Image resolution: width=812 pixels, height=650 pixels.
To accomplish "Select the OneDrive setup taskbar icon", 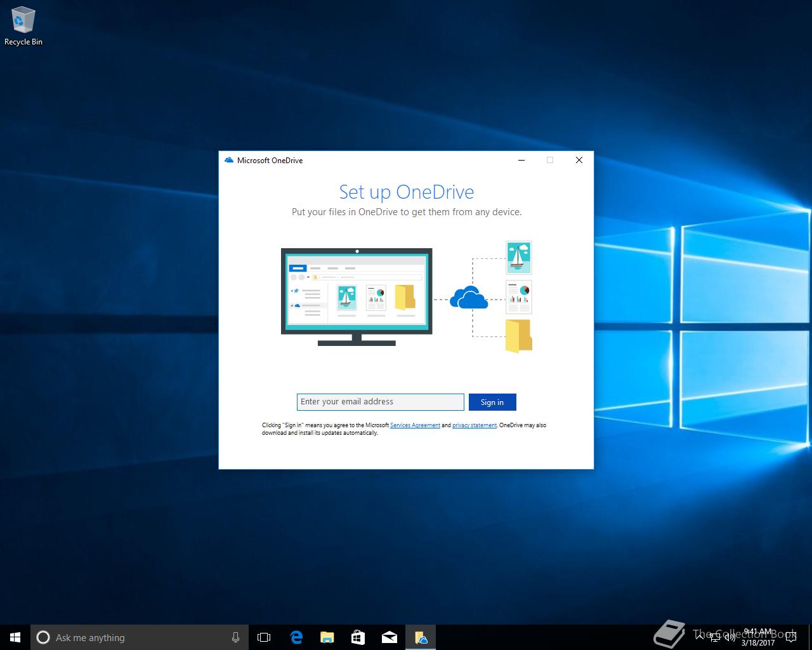I will pyautogui.click(x=421, y=637).
